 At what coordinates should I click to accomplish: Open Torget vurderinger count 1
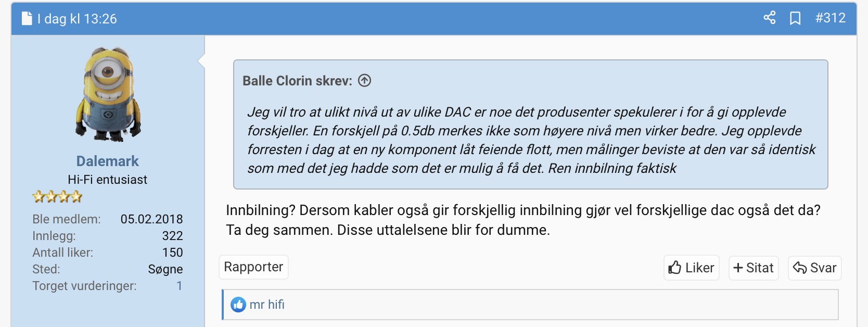point(179,286)
